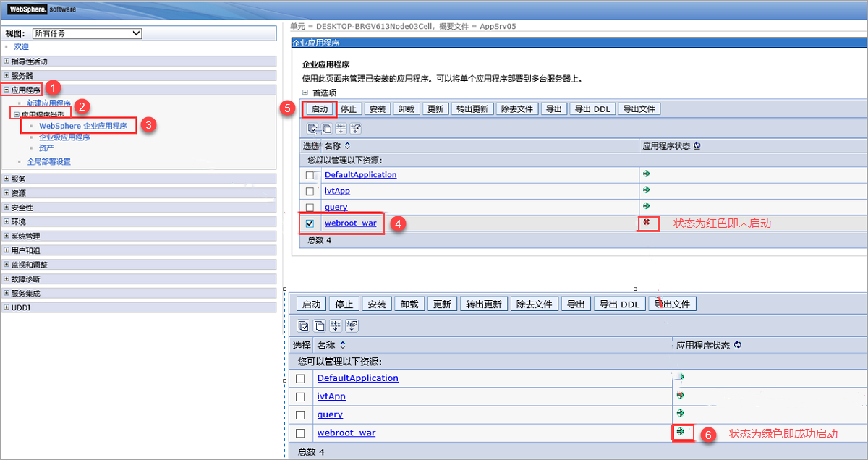Click 转出更新 button in lower toolbar
Screen dimensions: 868x460
(484, 304)
